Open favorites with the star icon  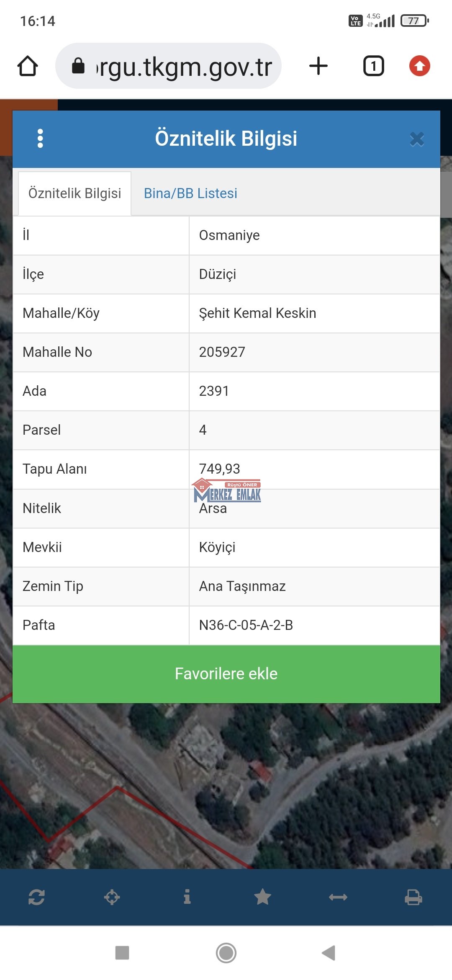(x=263, y=897)
